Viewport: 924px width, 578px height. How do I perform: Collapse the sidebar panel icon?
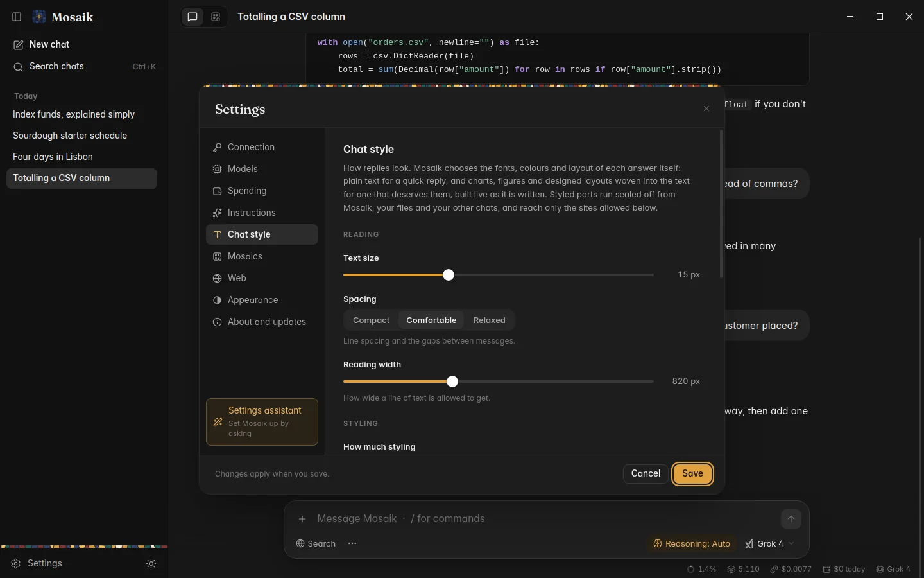click(17, 17)
